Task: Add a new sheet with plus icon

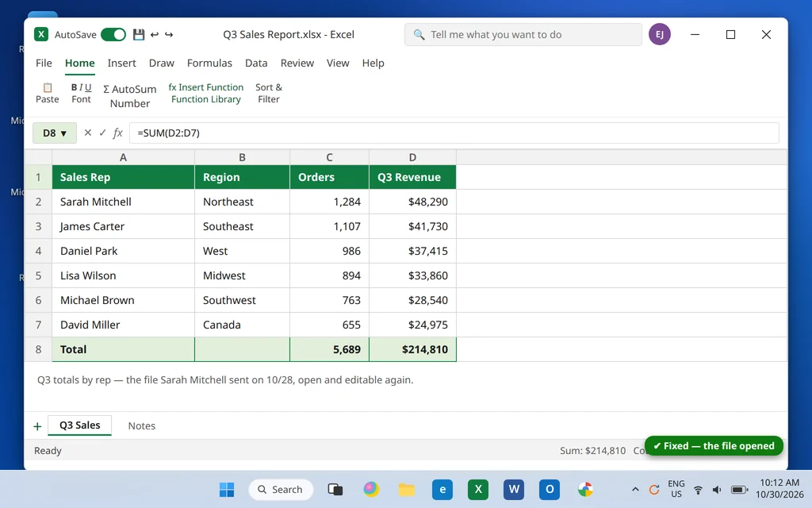Action: tap(37, 426)
